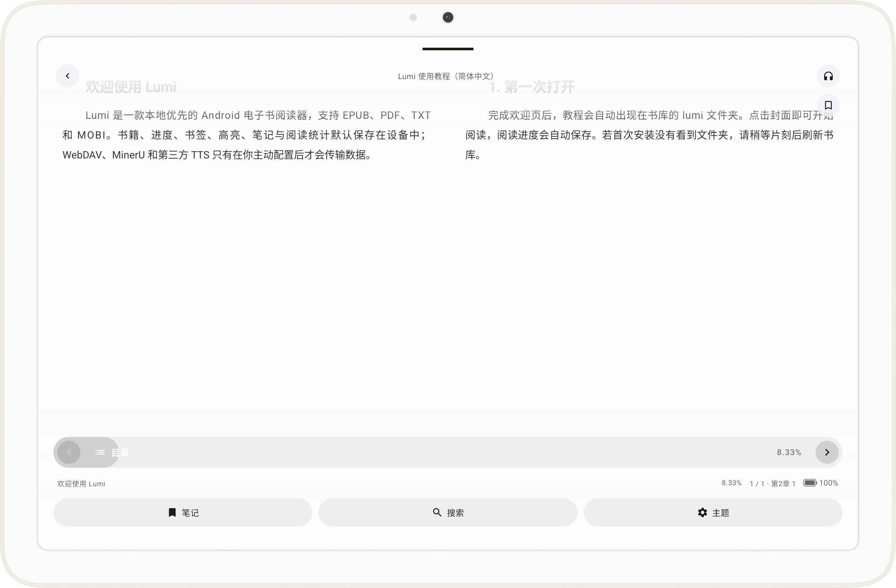Click the reading progress bar track

pos(448,452)
